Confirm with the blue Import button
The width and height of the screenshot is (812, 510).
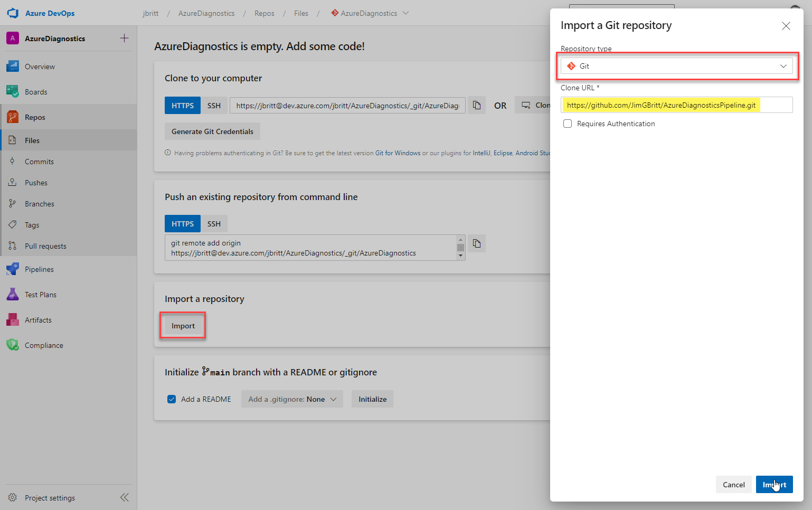pyautogui.click(x=775, y=485)
